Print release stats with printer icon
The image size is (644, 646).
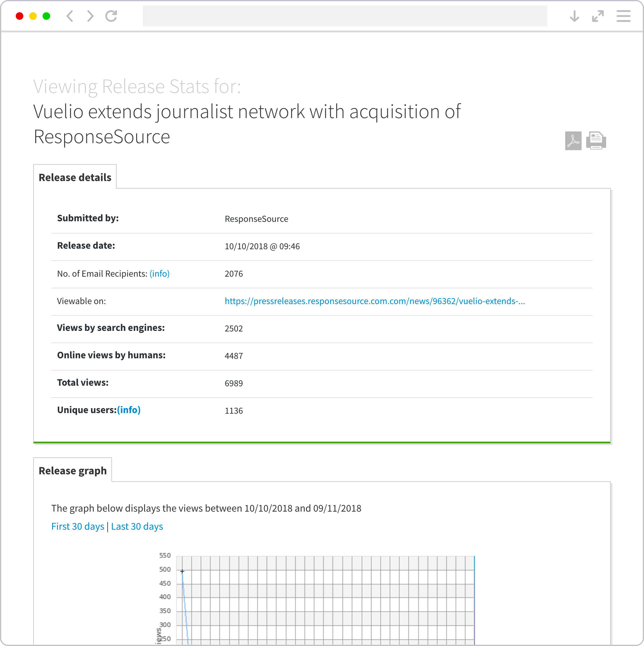[596, 141]
